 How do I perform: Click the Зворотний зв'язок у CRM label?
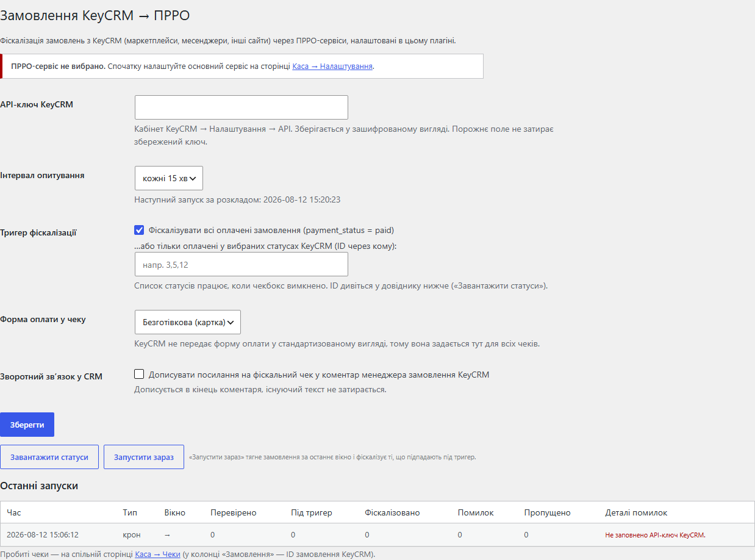pyautogui.click(x=51, y=376)
